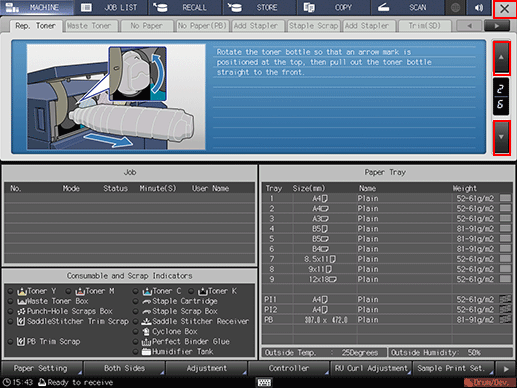Go to next guidance step (down arrow)
Viewport: 517px width, 388px height.
(501, 138)
